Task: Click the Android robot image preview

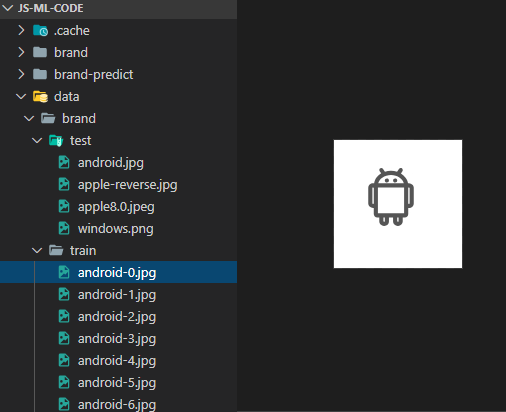Action: pos(398,204)
